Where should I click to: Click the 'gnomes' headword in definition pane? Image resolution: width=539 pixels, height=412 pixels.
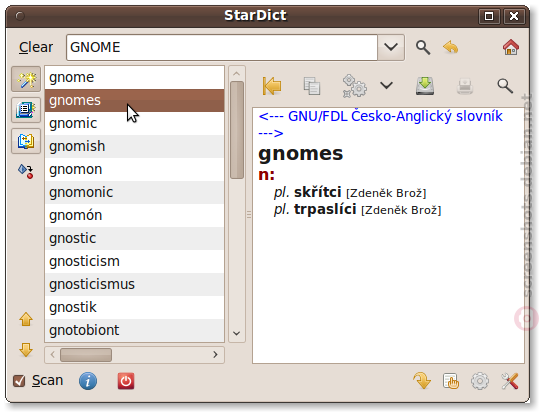tap(301, 154)
